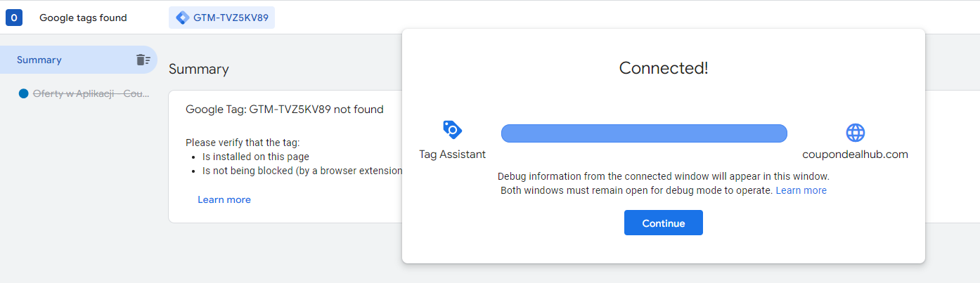Open Learn more link under tag not found
The image size is (980, 283).
coord(224,199)
